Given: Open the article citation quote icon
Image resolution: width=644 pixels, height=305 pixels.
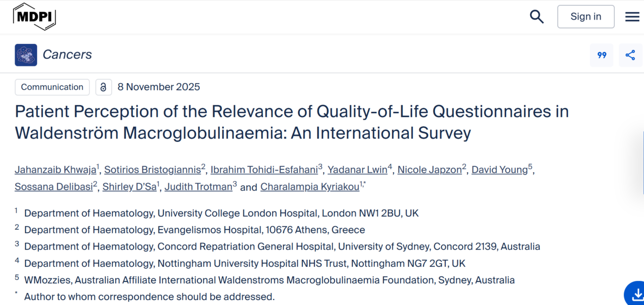Looking at the screenshot, I should click(x=601, y=55).
